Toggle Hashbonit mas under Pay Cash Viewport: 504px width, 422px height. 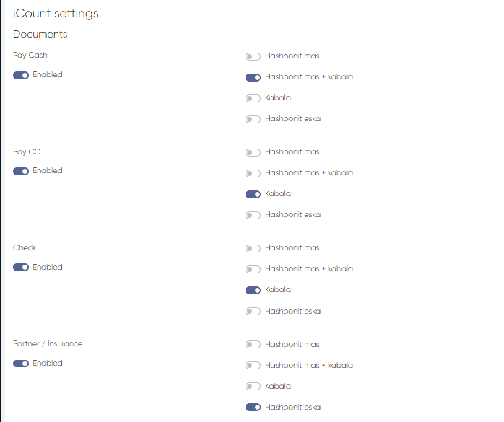pyautogui.click(x=253, y=56)
